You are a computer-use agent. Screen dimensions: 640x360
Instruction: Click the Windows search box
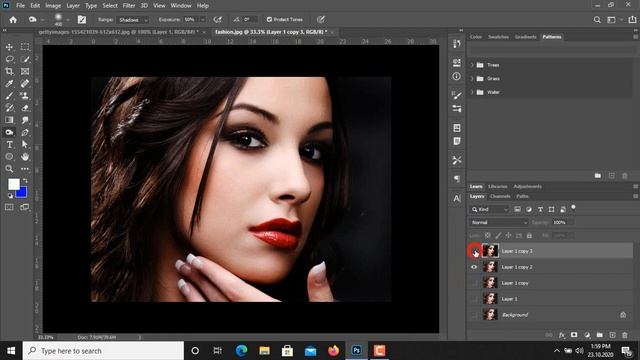[103, 351]
